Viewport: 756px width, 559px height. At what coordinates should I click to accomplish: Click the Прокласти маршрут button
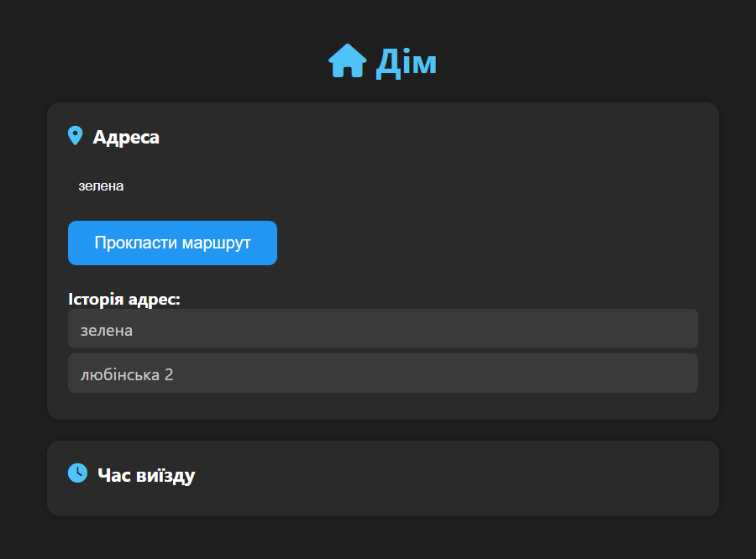(172, 243)
